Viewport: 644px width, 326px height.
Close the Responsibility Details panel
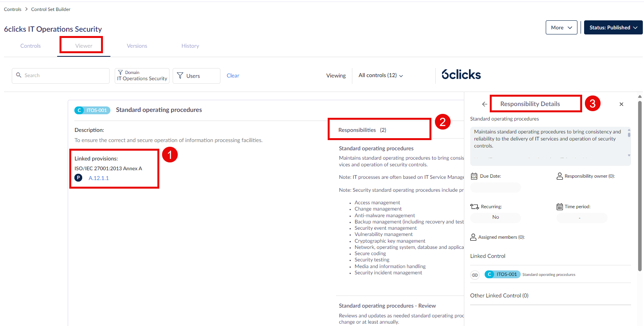click(x=621, y=104)
